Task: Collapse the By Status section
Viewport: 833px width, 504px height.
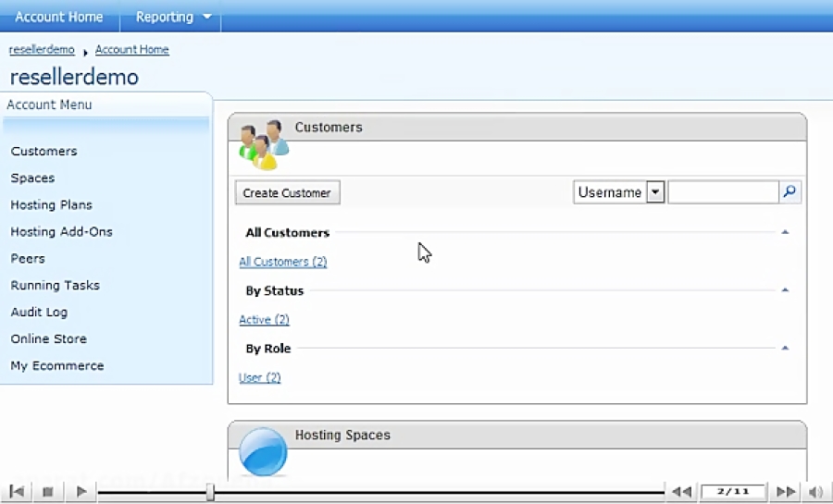Action: coord(785,290)
